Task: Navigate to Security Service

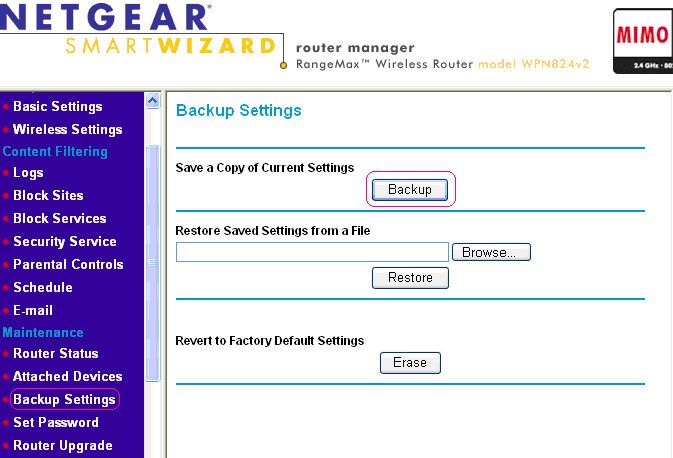Action: (64, 242)
